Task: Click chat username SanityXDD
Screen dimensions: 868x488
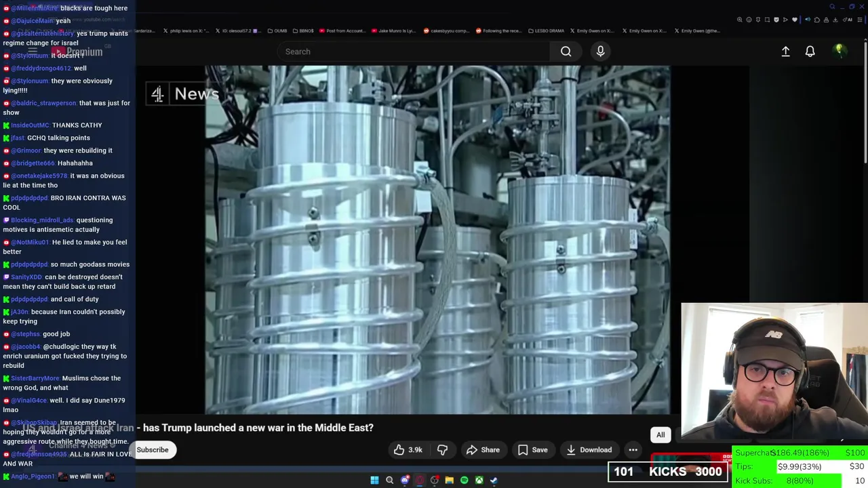Action: [26, 277]
